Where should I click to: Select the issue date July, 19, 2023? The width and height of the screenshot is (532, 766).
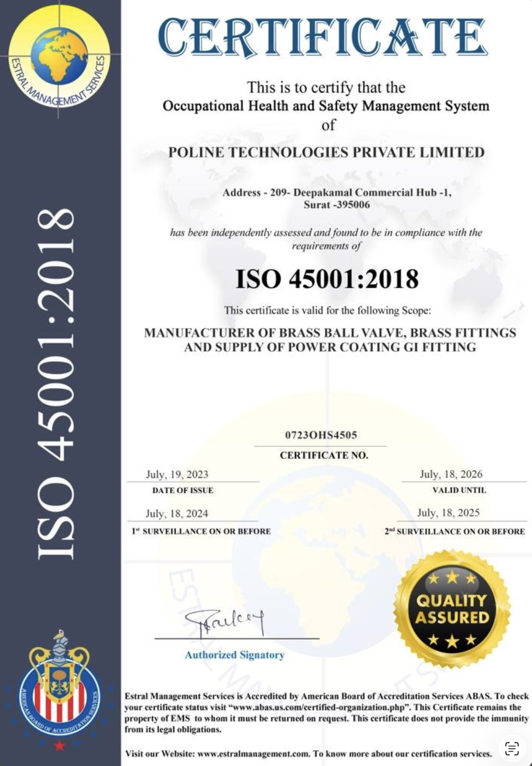point(177,475)
